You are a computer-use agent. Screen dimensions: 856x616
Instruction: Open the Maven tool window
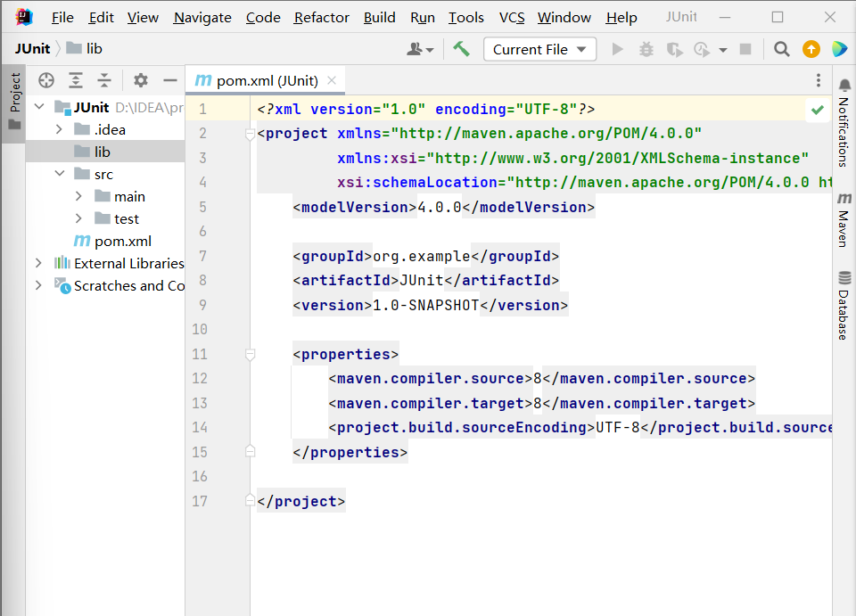pyautogui.click(x=844, y=220)
